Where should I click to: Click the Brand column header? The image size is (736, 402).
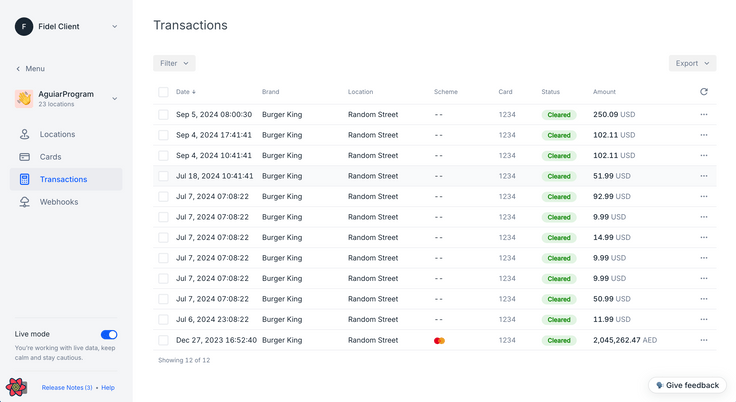(270, 92)
